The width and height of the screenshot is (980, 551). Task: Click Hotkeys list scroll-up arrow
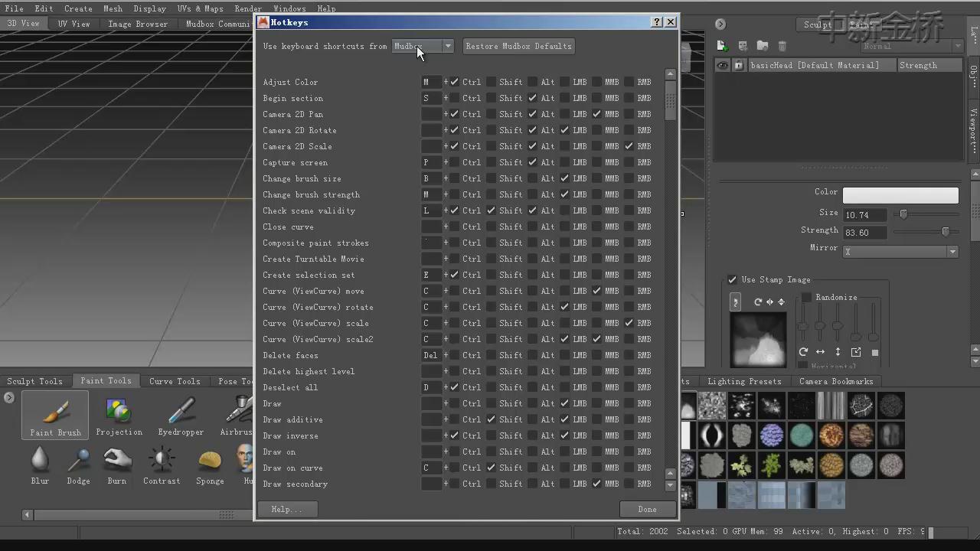point(671,74)
